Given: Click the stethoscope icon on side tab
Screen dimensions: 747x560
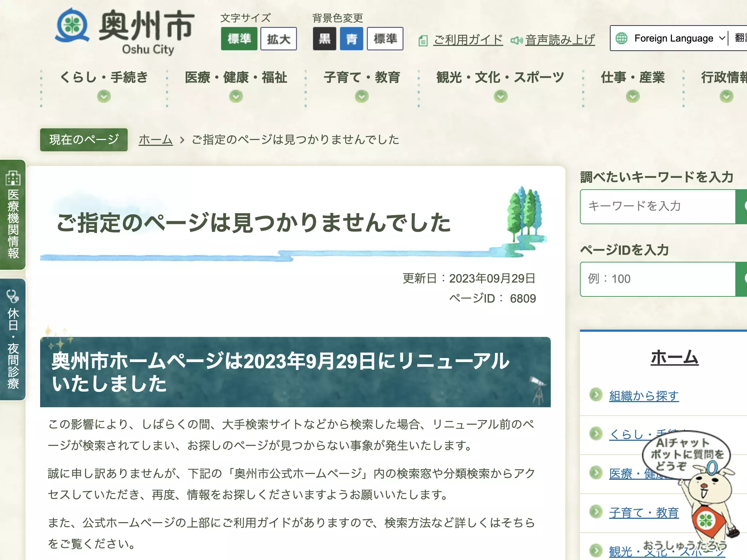Looking at the screenshot, I should [13, 296].
